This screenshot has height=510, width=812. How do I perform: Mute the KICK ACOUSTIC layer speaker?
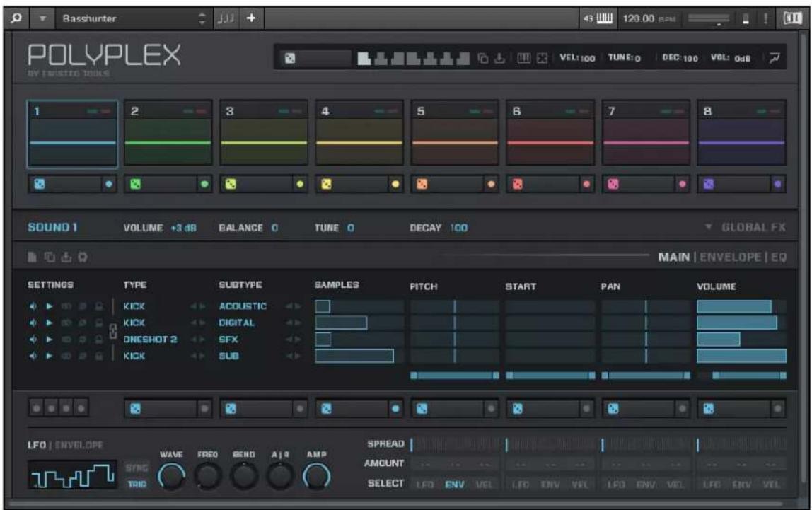(33, 306)
